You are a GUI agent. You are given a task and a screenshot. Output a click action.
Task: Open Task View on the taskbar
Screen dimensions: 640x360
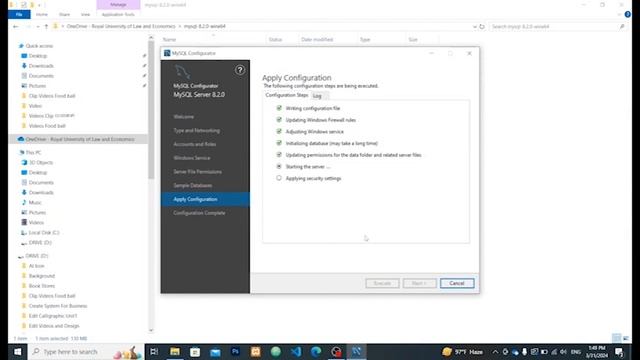(x=154, y=351)
